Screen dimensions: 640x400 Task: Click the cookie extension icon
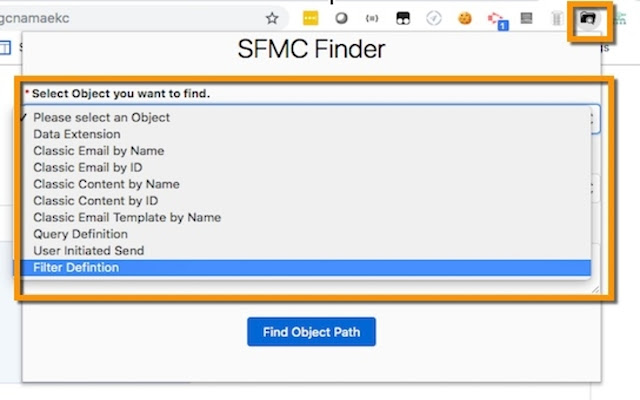coord(464,18)
